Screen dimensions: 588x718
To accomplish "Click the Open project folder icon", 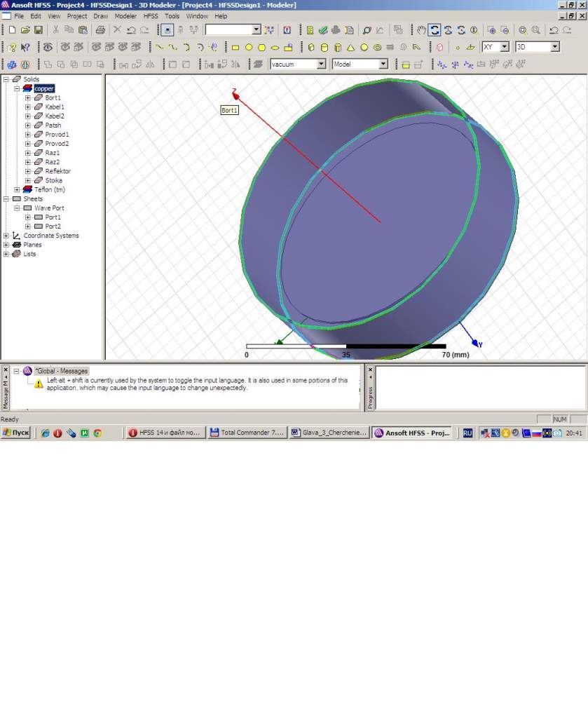I will click(25, 30).
